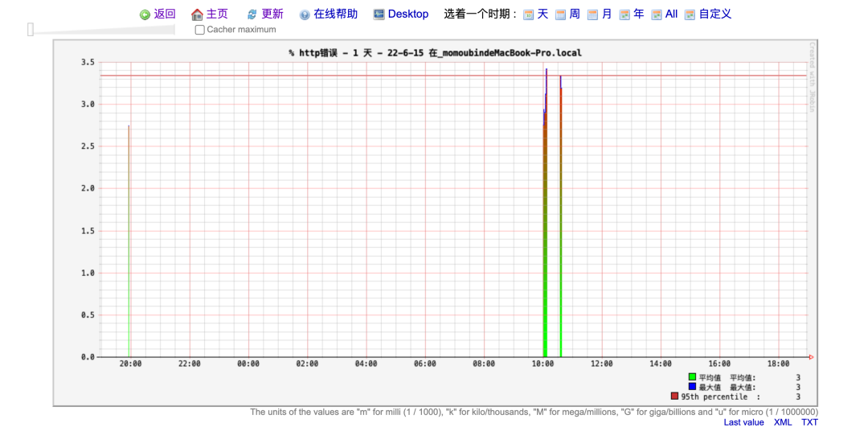Select the 周 week period
The image size is (868, 448).
tap(575, 14)
